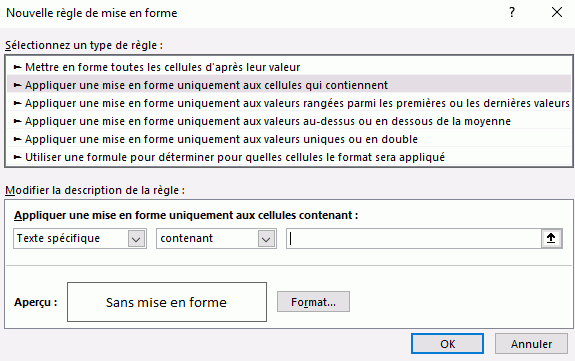Select the 'valeurs uniques ou en double' rule
The image size is (575, 361).
coord(289,139)
